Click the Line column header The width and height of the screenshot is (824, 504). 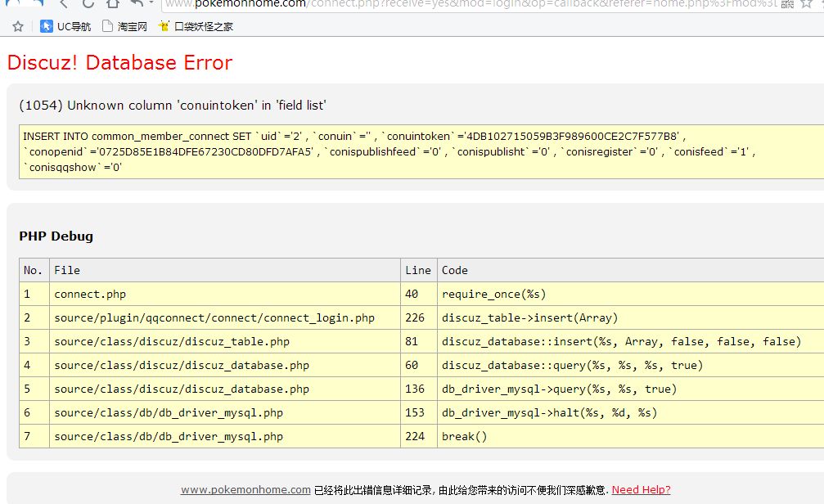click(x=419, y=270)
